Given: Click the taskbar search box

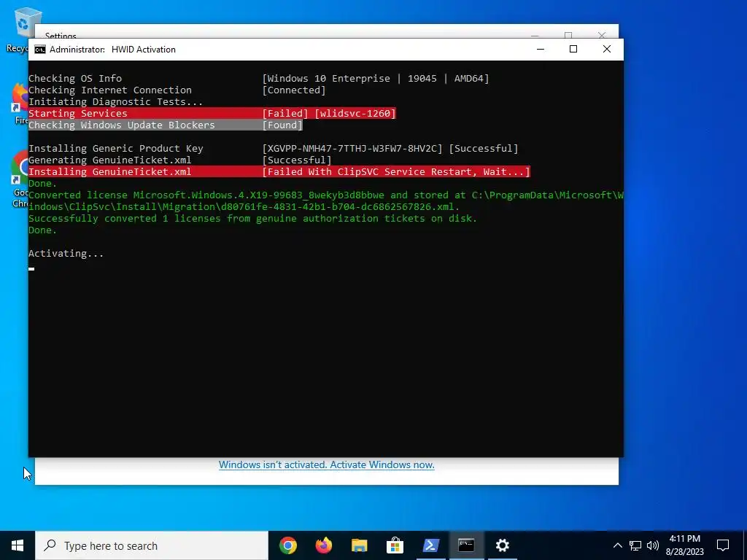Looking at the screenshot, I should pyautogui.click(x=152, y=545).
